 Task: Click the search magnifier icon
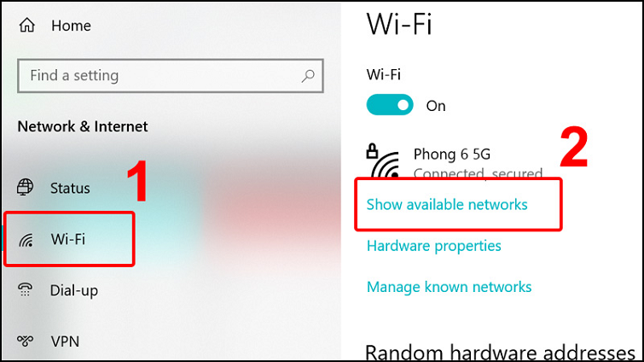tap(308, 76)
